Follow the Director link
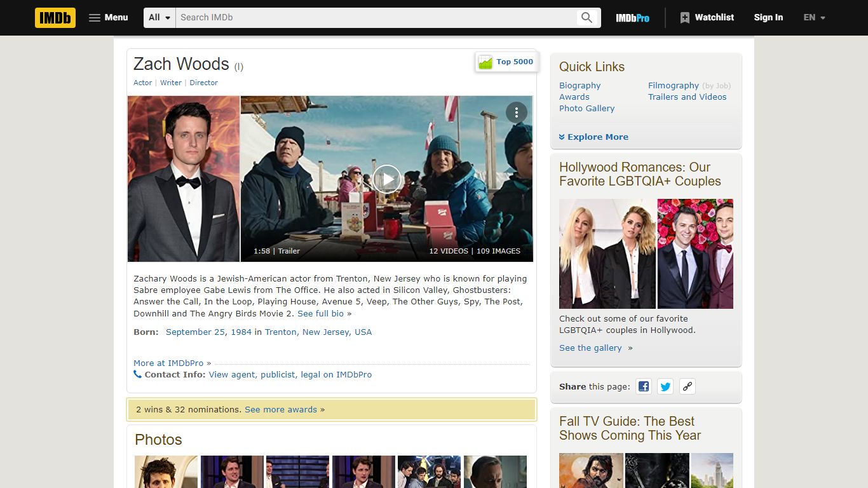 (203, 83)
